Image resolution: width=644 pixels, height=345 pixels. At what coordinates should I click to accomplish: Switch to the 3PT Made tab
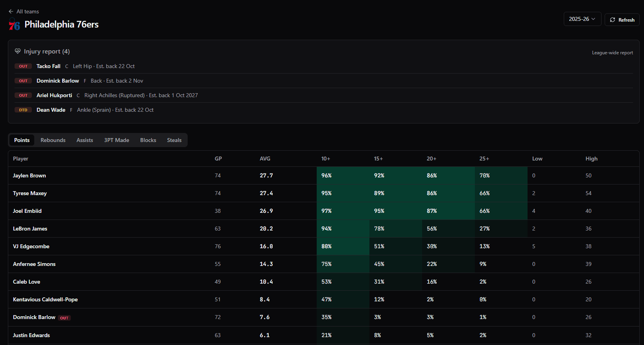pyautogui.click(x=117, y=140)
